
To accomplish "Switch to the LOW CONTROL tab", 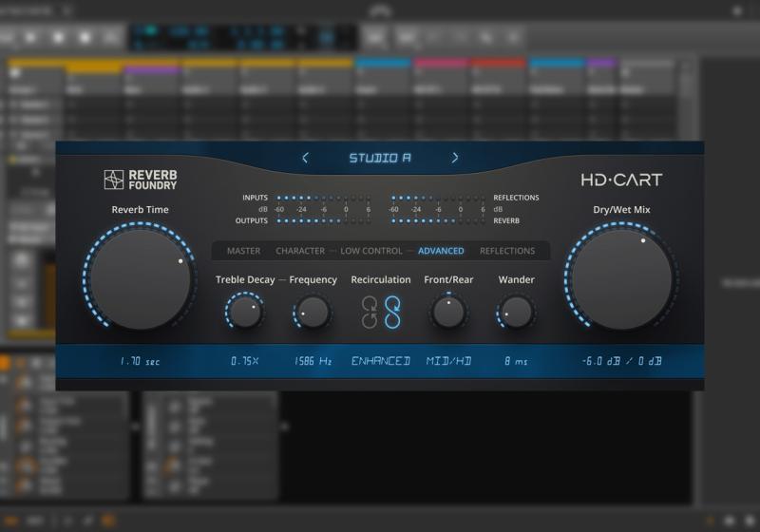I will pos(371,251).
